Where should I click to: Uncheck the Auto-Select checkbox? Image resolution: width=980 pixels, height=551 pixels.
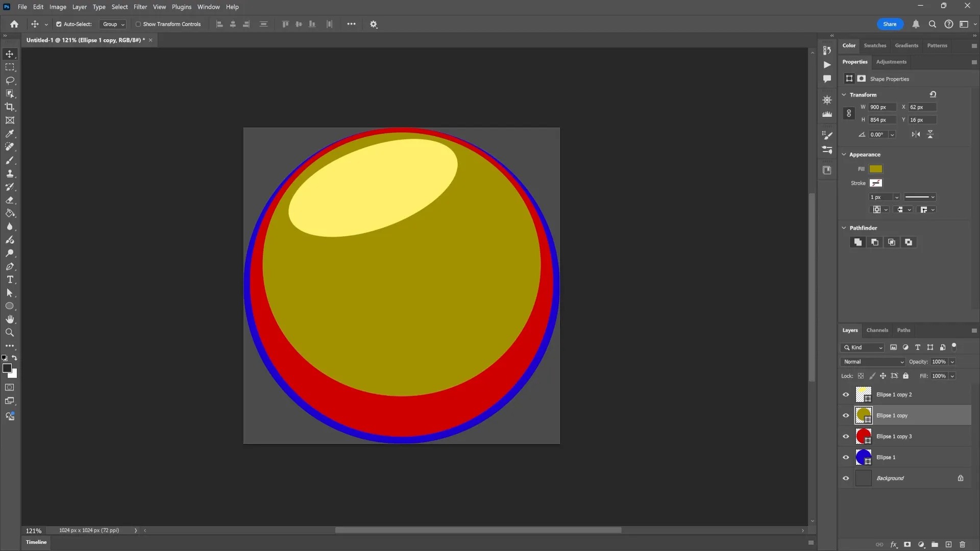click(x=59, y=24)
